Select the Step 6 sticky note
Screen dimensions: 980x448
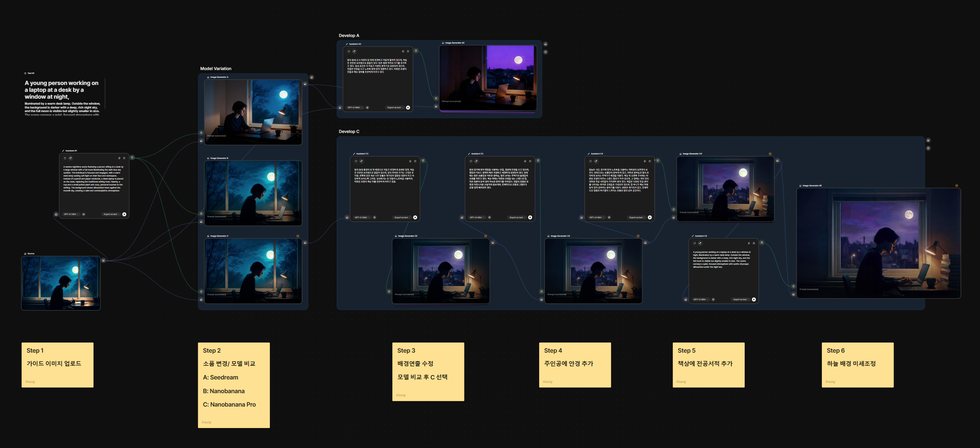(x=858, y=365)
